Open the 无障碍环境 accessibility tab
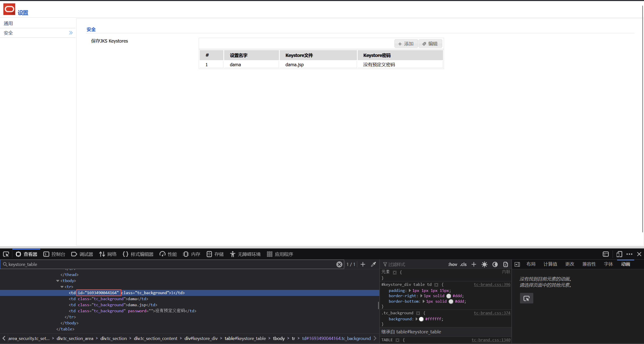This screenshot has height=344, width=644. coord(246,254)
